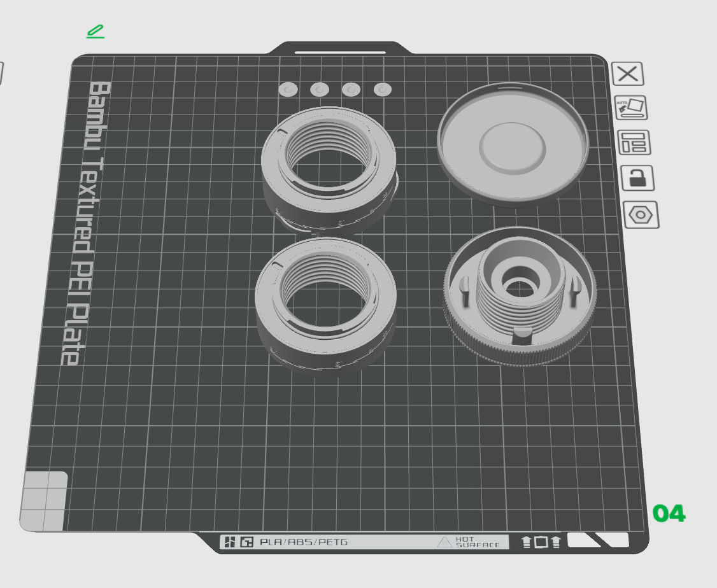Click the arrows icon beside HOT SURFACE
Screen dimensions: 717x588
coord(540,542)
